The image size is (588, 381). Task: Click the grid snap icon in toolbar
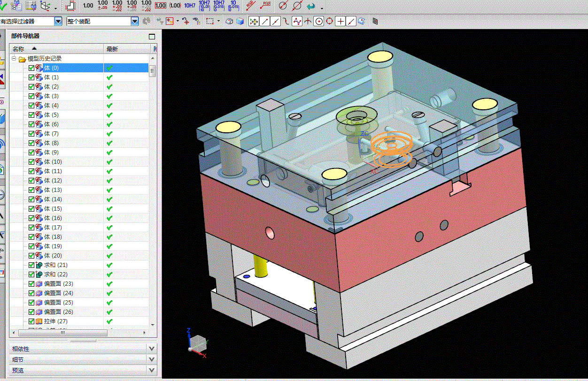pyautogui.click(x=375, y=21)
